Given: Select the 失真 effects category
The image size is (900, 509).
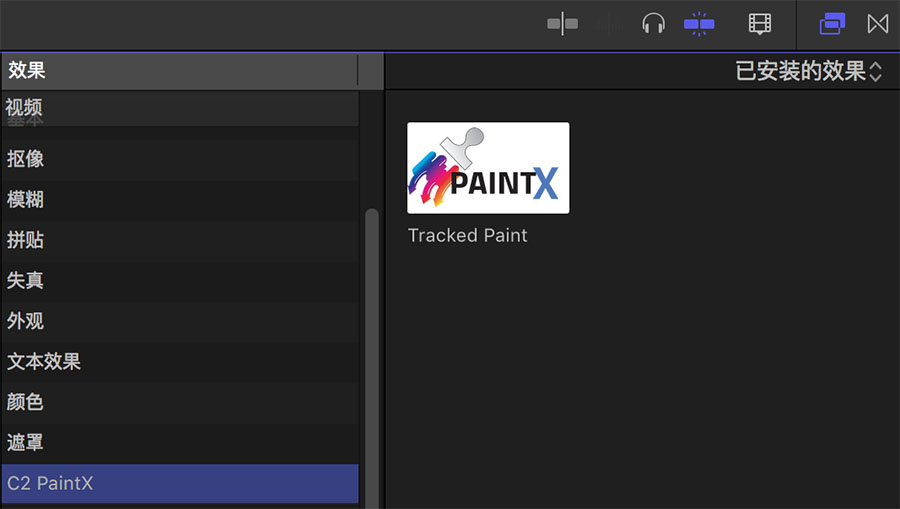Looking at the screenshot, I should coord(180,281).
